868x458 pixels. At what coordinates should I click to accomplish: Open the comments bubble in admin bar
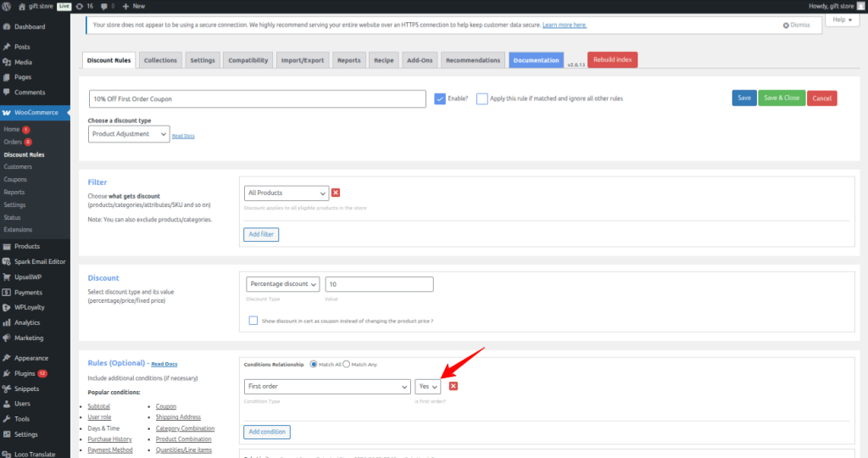click(x=104, y=7)
